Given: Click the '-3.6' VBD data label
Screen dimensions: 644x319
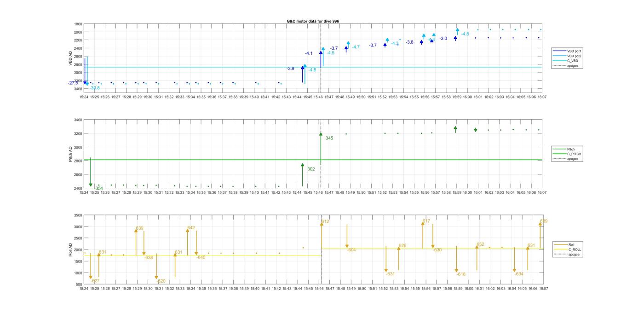Looking at the screenshot, I should coord(409,42).
